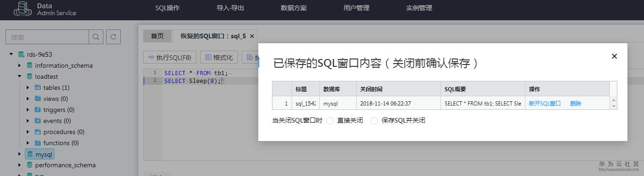Expand the views (0) node
644x176 pixels.
tap(28, 99)
